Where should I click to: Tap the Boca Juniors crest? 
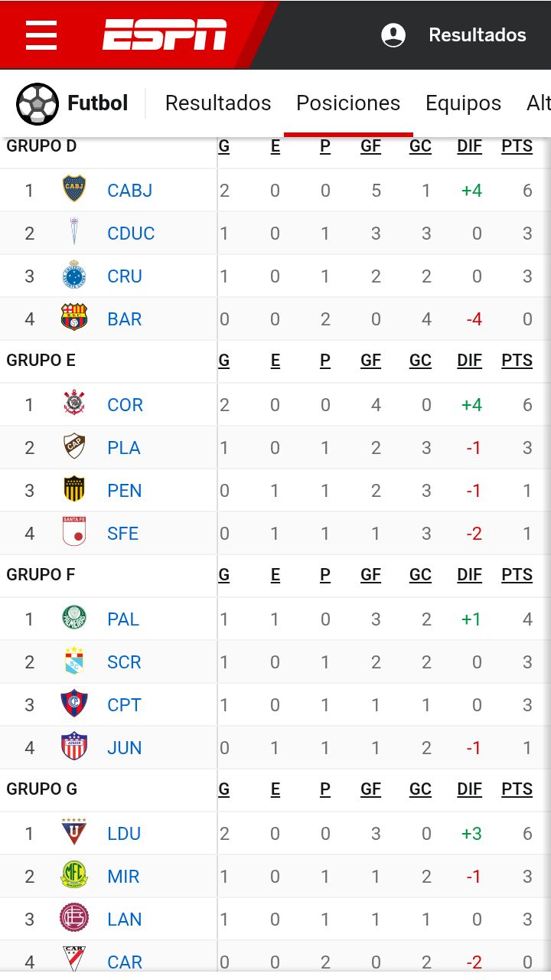pos(74,189)
